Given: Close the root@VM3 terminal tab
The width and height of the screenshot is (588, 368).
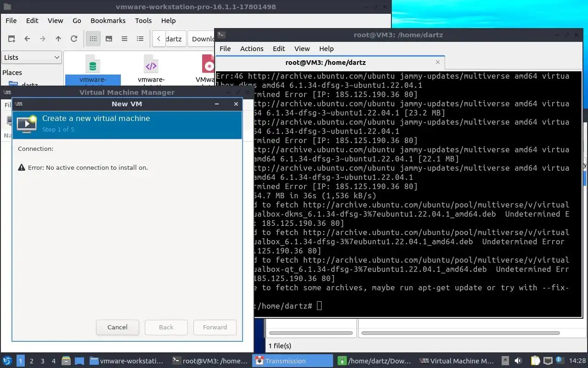Looking at the screenshot, I should click(x=438, y=62).
